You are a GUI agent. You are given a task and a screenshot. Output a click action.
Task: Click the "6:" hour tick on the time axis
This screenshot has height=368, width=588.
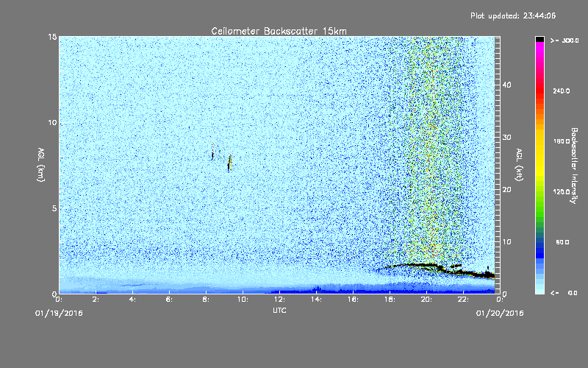(x=169, y=300)
